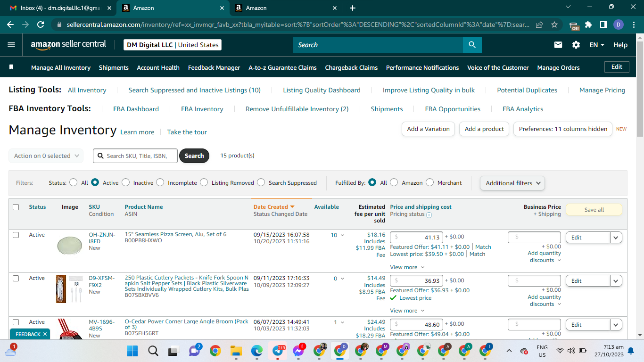Open the messages envelope icon
Screen dimensions: 644x362
558,45
